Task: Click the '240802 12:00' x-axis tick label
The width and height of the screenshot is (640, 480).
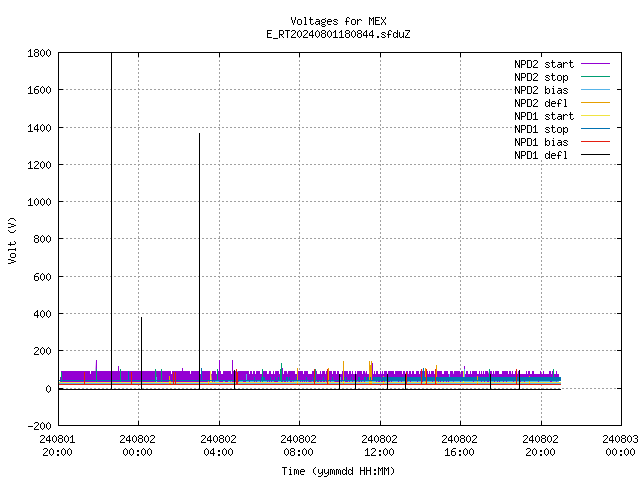Action: 379,446
